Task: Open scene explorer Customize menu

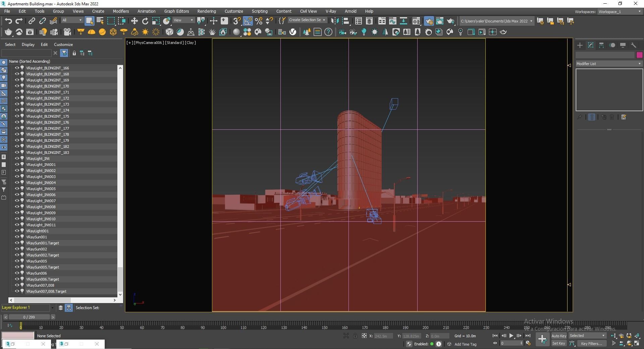Action: point(63,45)
